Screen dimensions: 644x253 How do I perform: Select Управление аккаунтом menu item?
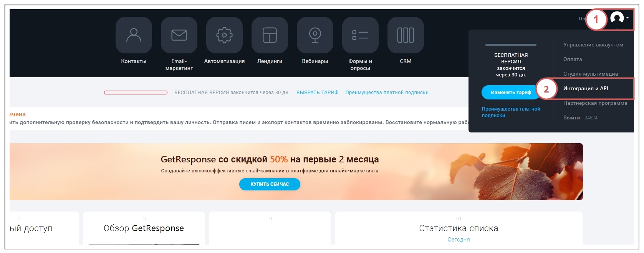pos(593,45)
